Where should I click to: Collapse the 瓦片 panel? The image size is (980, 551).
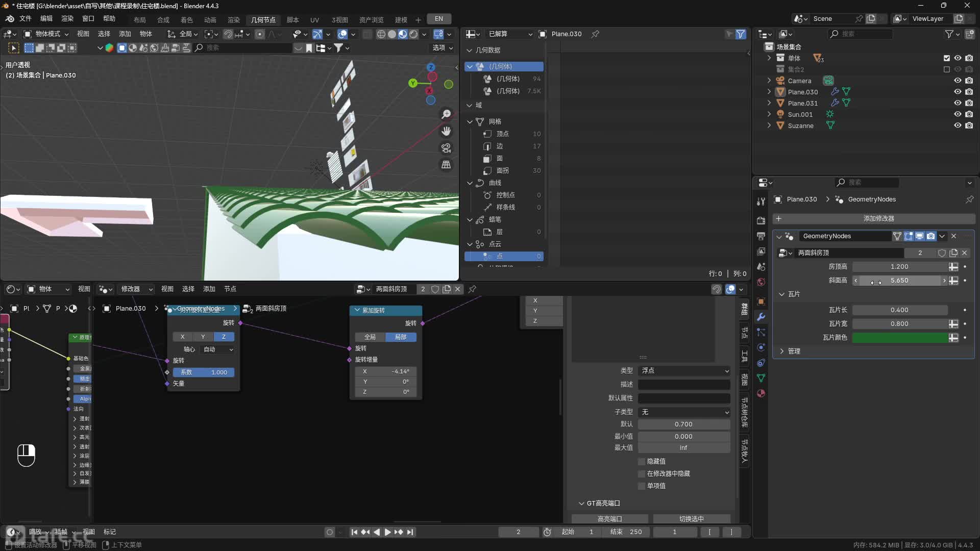[781, 294]
